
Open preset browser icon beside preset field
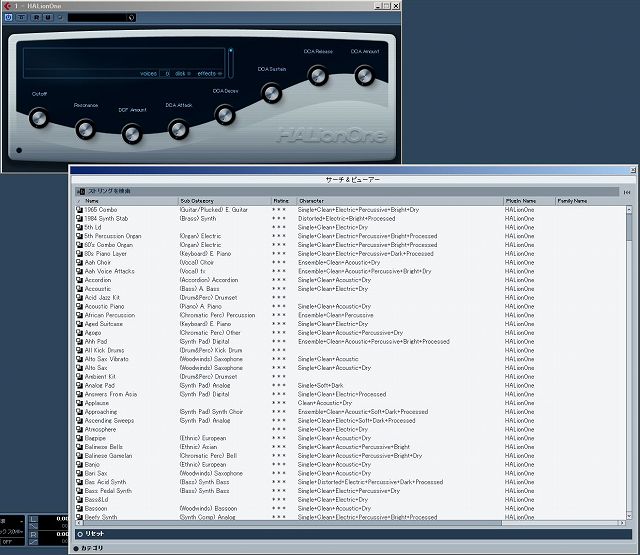131,18
